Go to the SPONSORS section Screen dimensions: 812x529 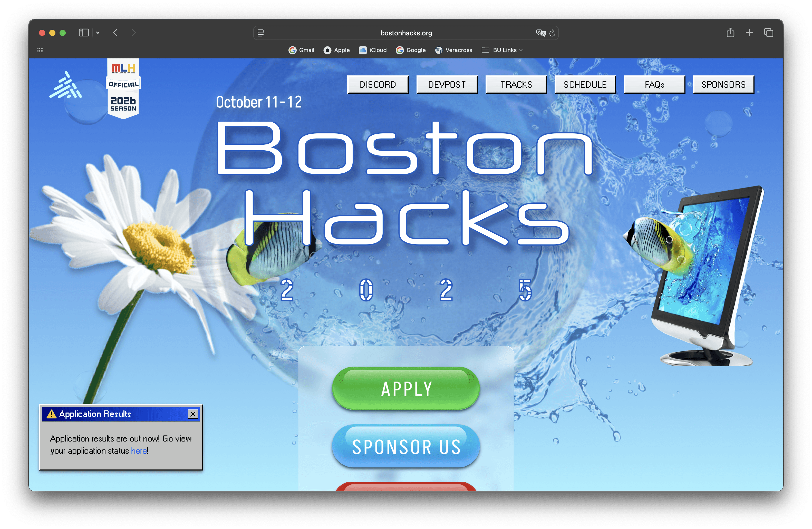click(723, 85)
